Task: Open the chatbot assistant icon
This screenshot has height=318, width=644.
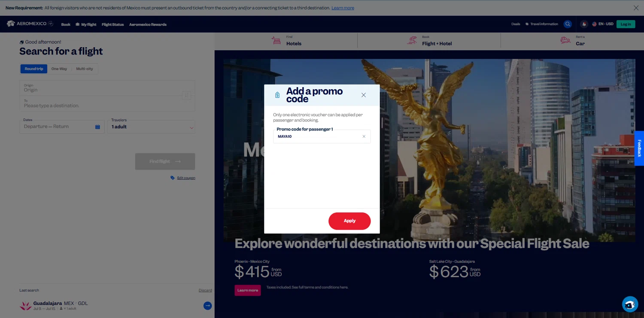Action: click(x=630, y=304)
